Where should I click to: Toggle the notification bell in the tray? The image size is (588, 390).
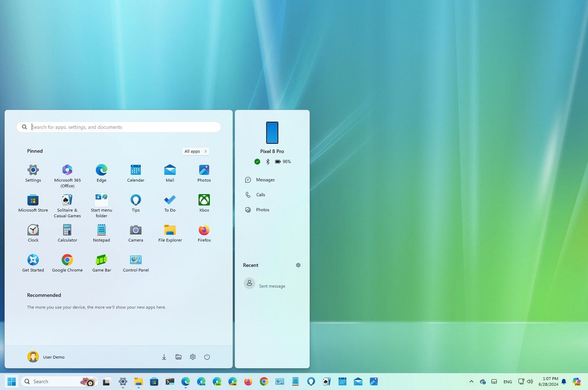(x=564, y=381)
